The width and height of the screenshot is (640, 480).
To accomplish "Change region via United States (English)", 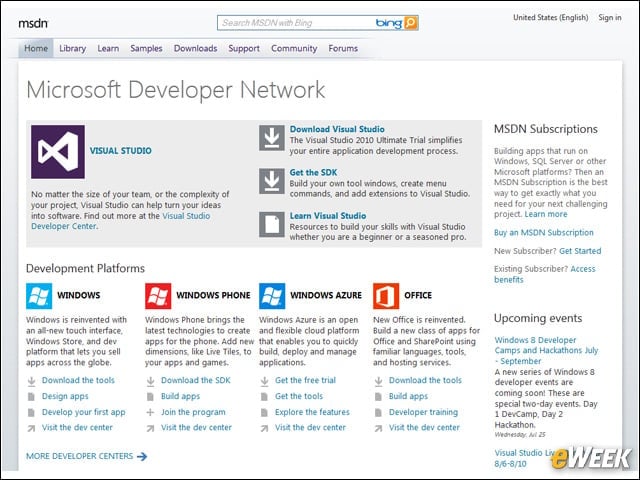I will [551, 18].
